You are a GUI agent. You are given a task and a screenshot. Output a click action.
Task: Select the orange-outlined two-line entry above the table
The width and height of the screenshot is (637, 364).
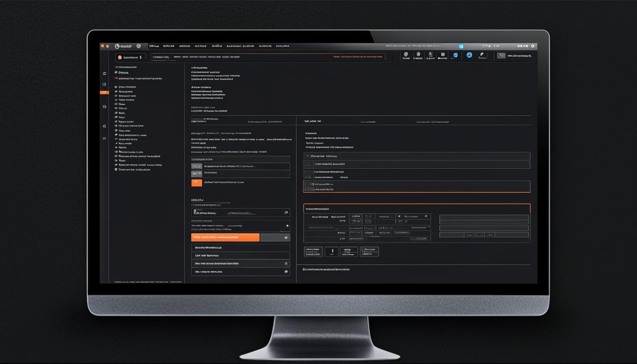point(417,186)
